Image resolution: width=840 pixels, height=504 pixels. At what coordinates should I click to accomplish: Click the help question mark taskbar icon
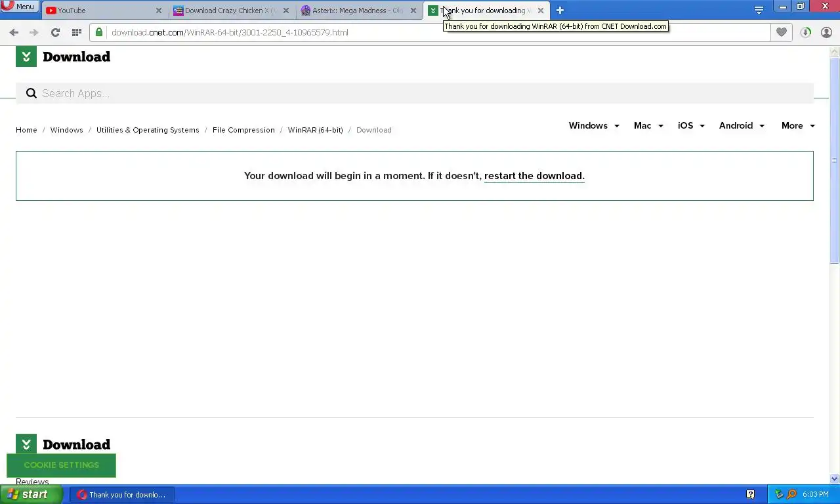pyautogui.click(x=750, y=494)
